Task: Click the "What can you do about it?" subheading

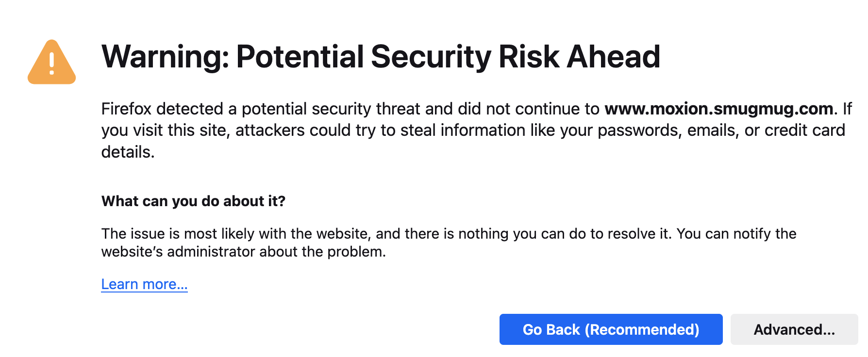Action: coord(193,201)
